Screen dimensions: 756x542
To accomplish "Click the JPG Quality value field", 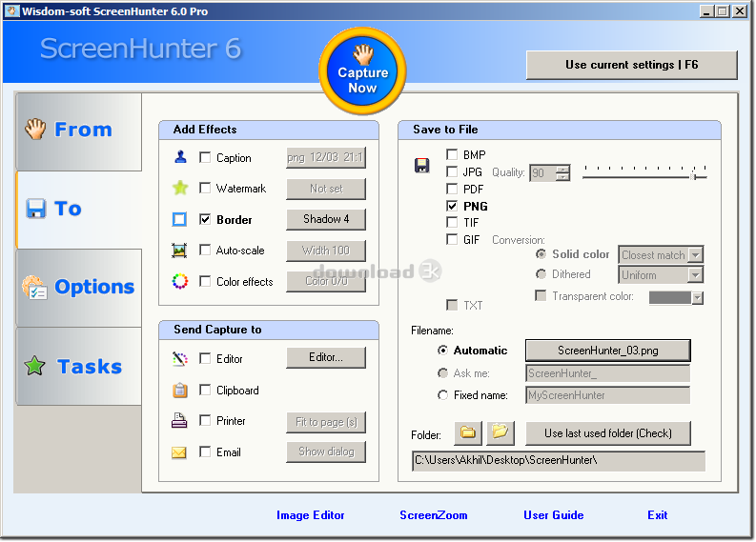I will 542,173.
